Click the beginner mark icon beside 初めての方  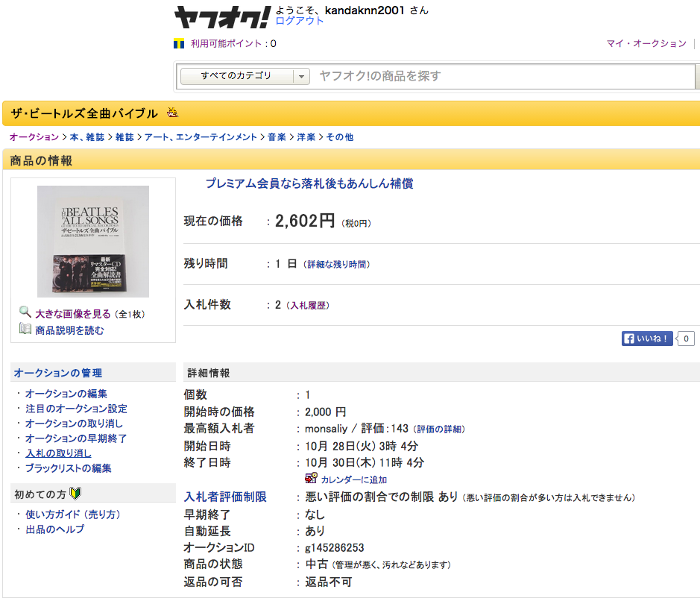(75, 494)
